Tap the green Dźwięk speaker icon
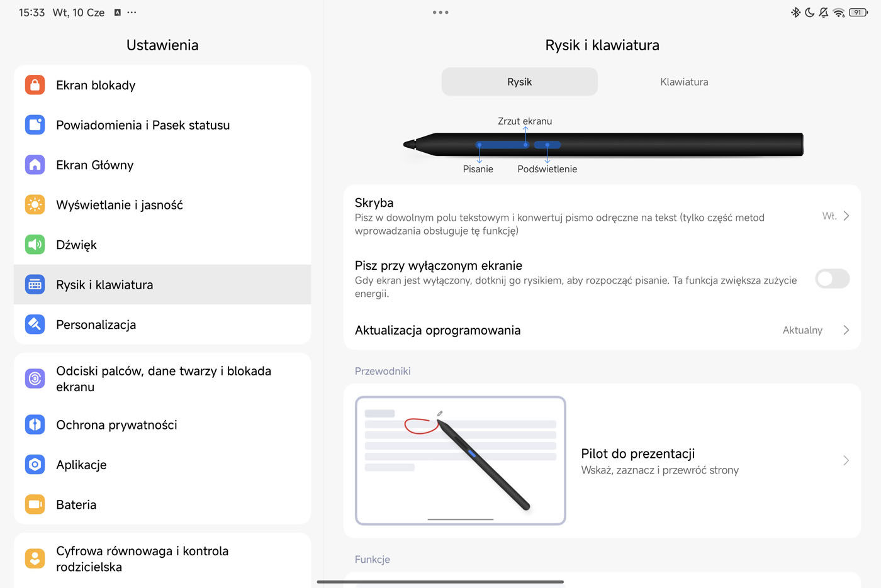The height and width of the screenshot is (588, 881). pos(35,245)
